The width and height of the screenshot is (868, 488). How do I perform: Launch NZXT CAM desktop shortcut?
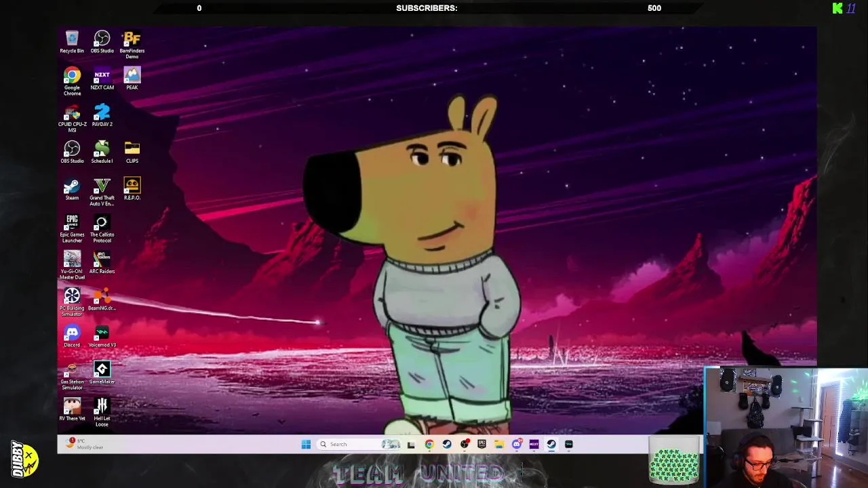[x=102, y=79]
